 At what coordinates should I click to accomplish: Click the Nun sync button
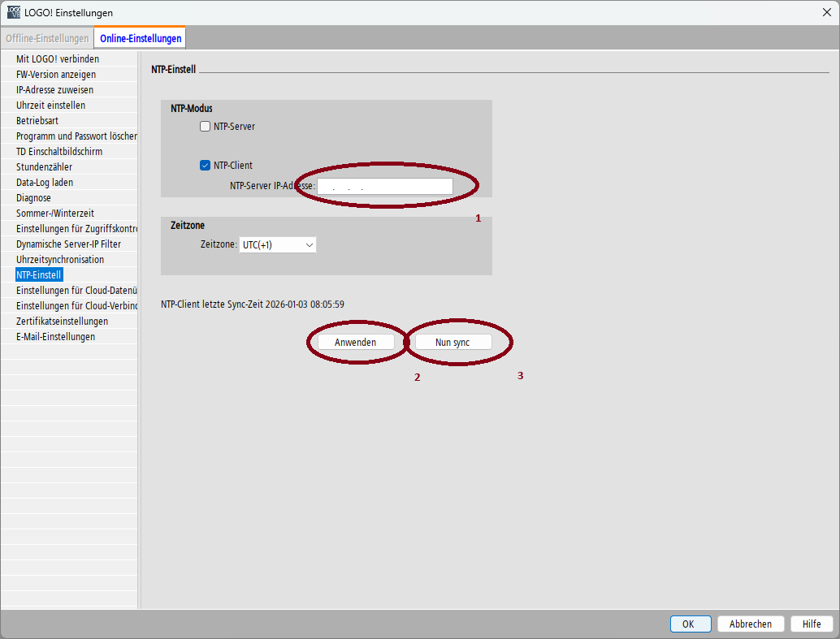click(452, 343)
